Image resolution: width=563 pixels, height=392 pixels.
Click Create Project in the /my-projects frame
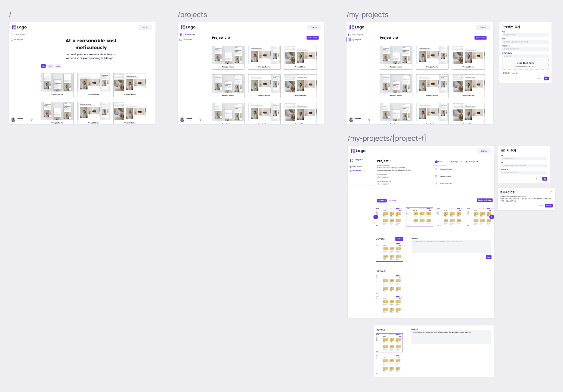point(480,38)
